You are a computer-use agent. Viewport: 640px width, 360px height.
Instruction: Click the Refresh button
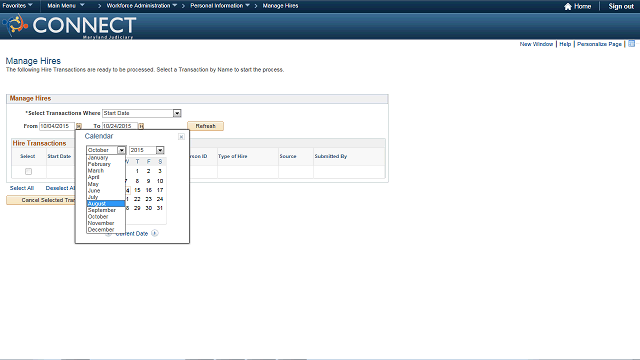205,126
